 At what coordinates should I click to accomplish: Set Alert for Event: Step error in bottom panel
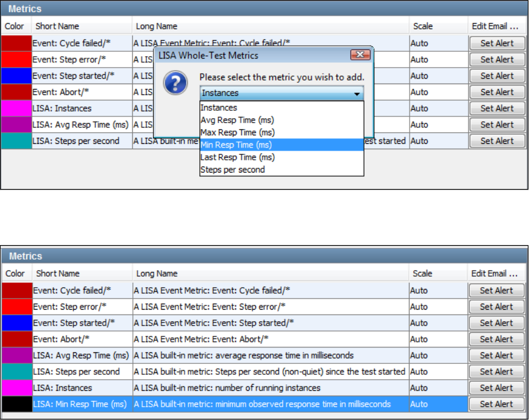[496, 307]
